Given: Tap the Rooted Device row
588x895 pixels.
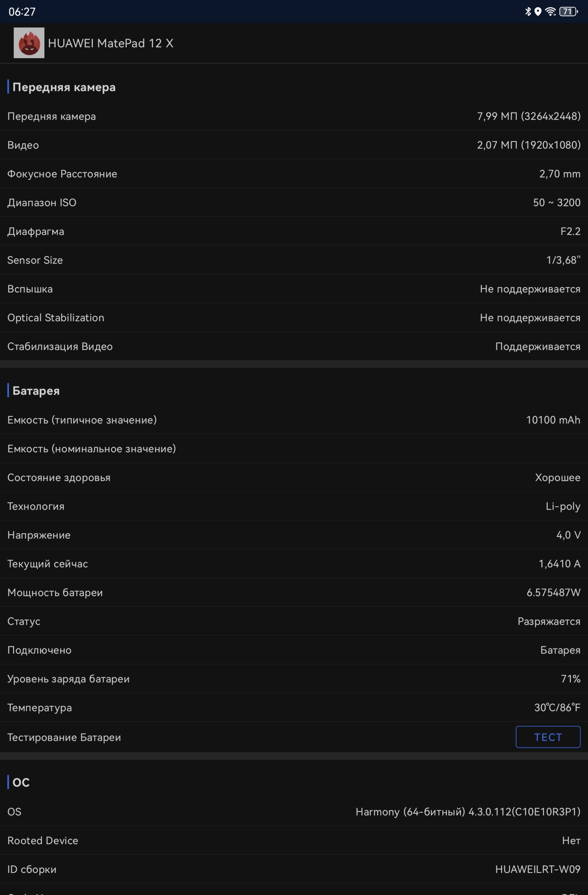Looking at the screenshot, I should pyautogui.click(x=294, y=840).
